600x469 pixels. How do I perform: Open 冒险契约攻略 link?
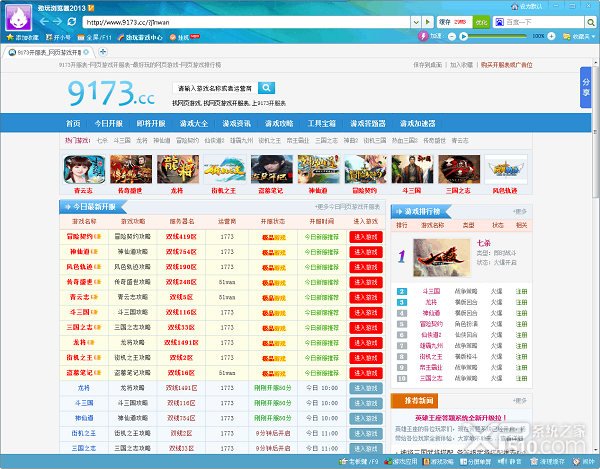[x=133, y=237]
